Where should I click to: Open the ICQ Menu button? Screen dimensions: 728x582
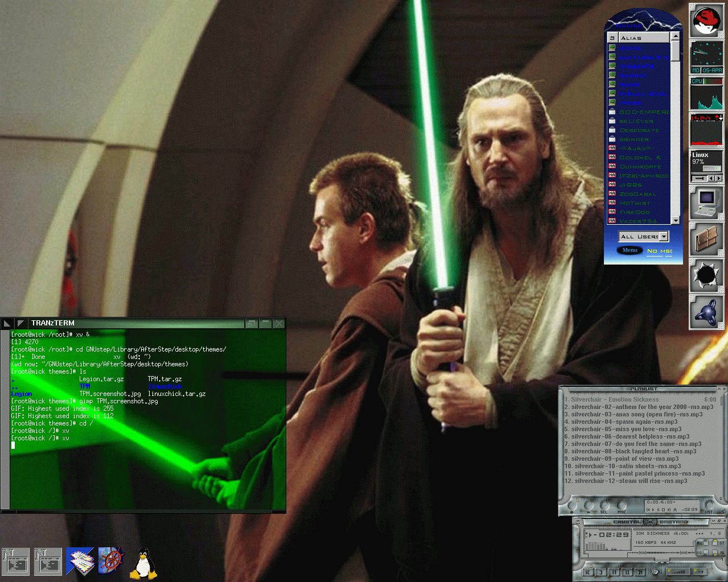click(x=630, y=250)
